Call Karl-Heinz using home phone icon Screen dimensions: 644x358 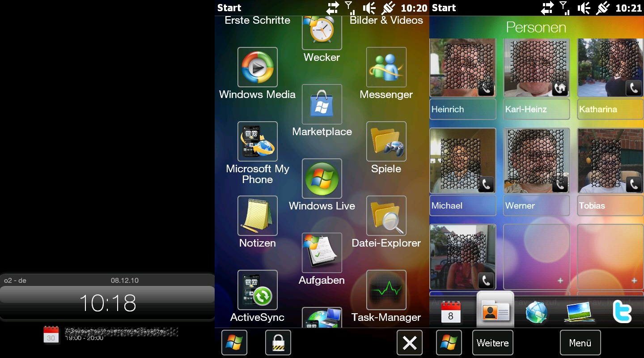pyautogui.click(x=560, y=88)
